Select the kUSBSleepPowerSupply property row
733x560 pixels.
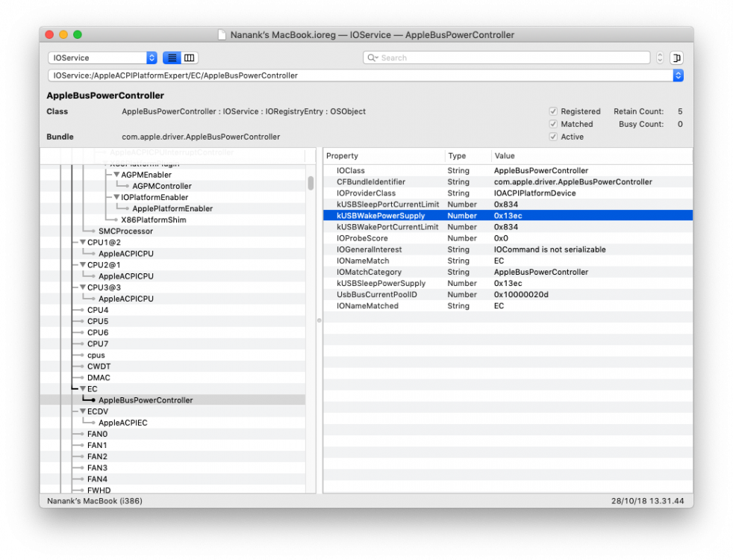[508, 283]
